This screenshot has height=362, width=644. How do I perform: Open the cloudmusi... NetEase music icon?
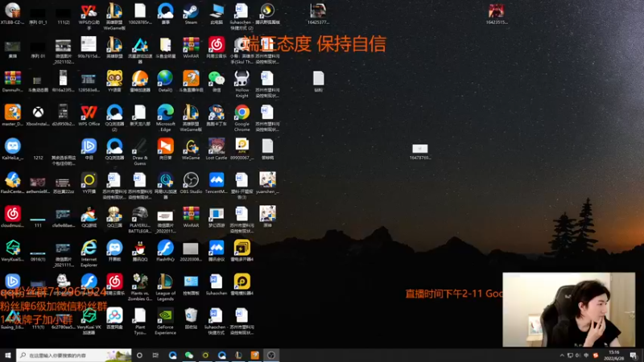tap(13, 217)
